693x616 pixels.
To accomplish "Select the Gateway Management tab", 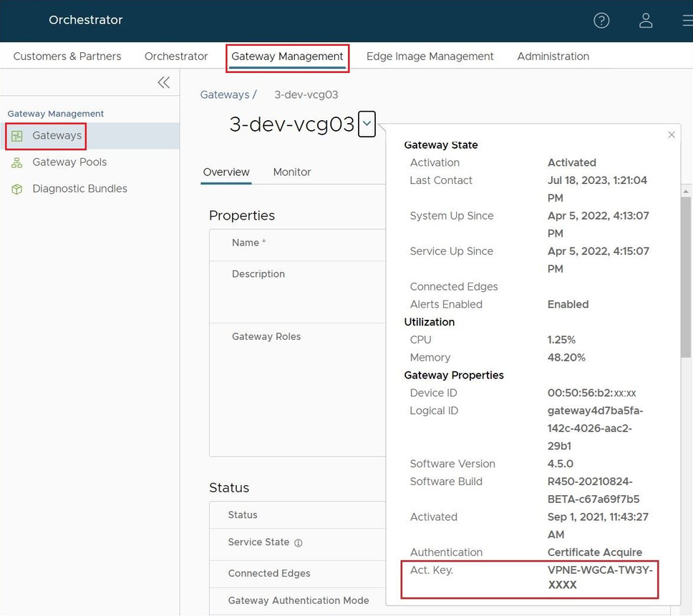I will point(287,57).
